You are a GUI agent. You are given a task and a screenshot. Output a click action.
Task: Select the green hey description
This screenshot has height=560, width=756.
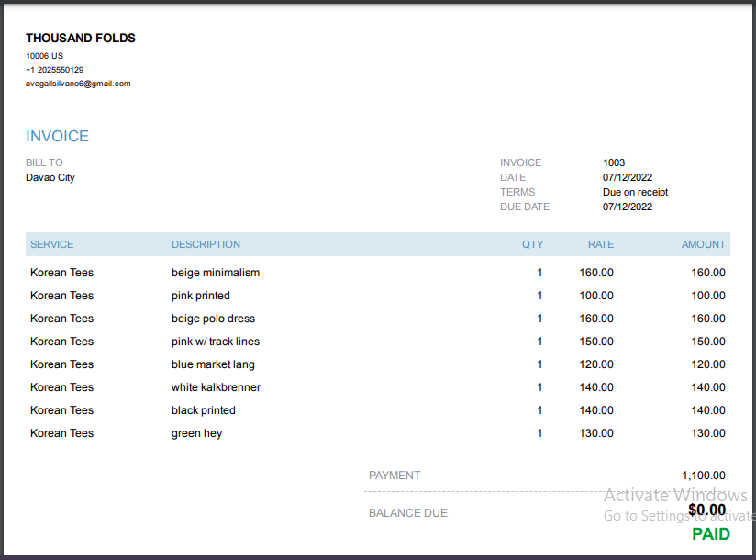196,433
